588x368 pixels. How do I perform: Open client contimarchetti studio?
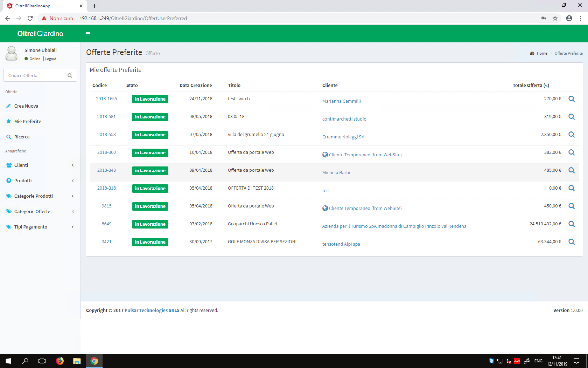344,119
